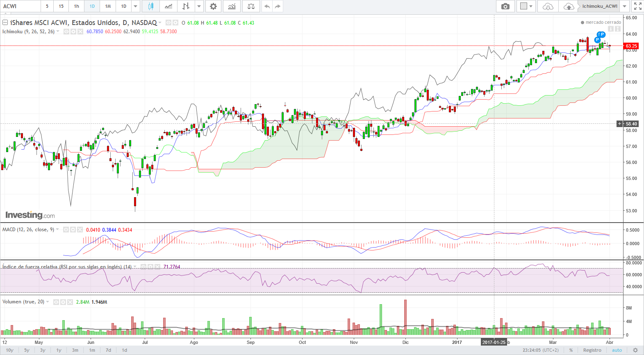Image resolution: width=644 pixels, height=355 pixels.
Task: Set range to 5y
Action: tap(27, 350)
